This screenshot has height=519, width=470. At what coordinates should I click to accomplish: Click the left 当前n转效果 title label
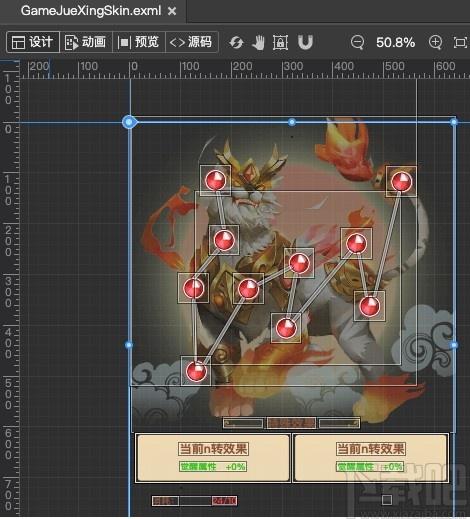(x=213, y=449)
